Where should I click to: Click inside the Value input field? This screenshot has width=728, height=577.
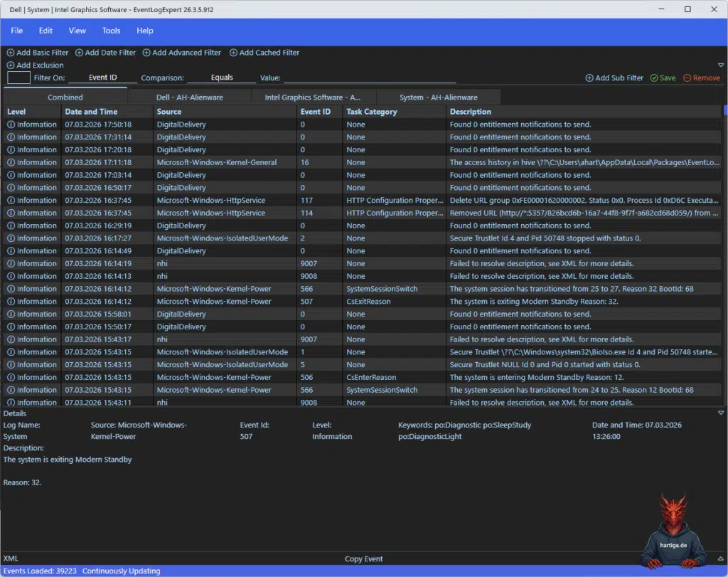(x=370, y=78)
